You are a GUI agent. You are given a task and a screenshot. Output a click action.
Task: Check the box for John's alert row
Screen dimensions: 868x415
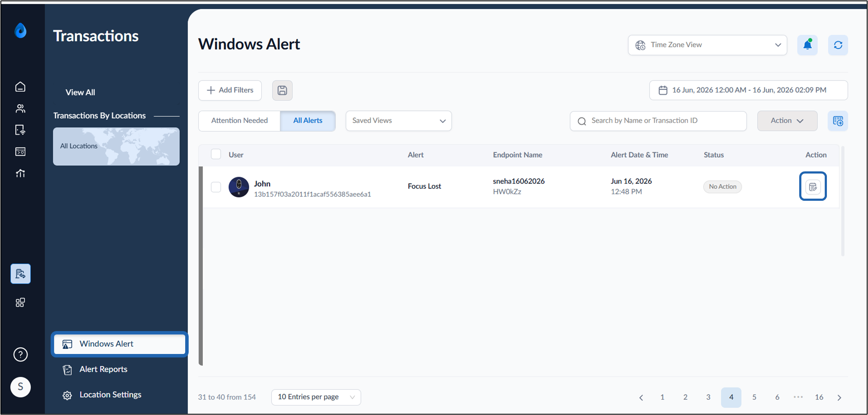click(x=216, y=187)
